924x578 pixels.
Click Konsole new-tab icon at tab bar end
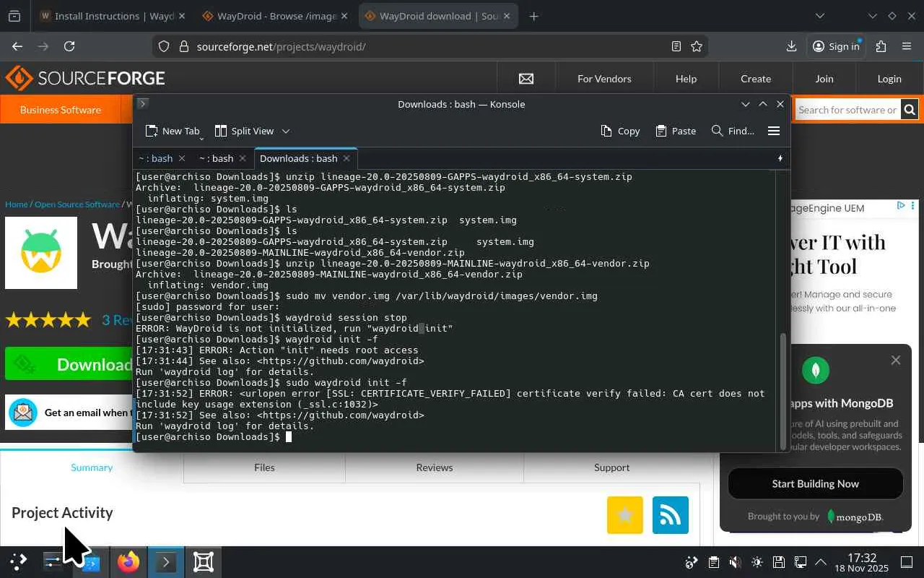[x=780, y=158]
